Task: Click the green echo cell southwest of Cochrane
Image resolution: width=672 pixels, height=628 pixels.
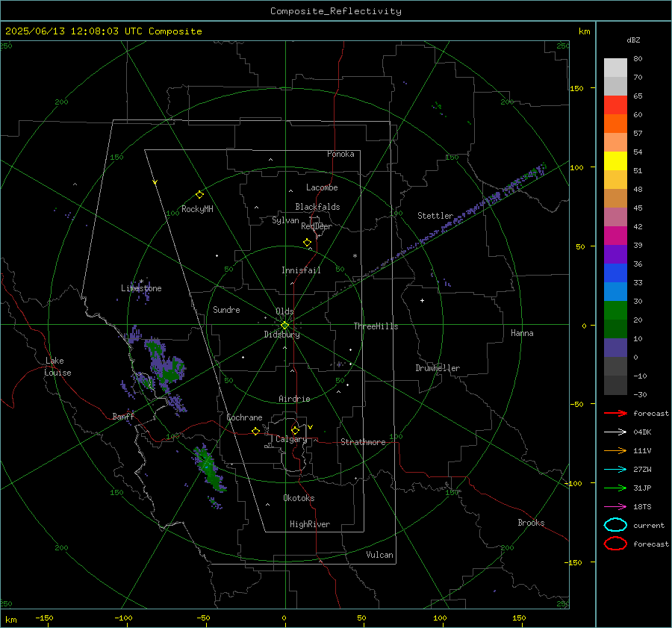Action: click(x=209, y=470)
